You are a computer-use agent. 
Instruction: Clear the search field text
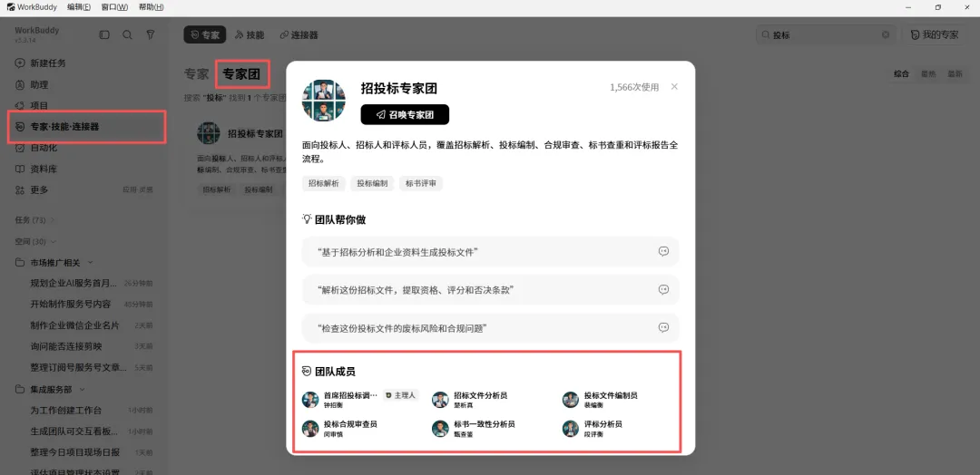[886, 35]
